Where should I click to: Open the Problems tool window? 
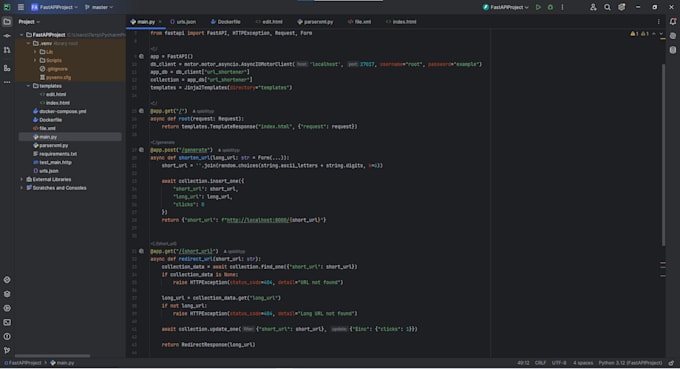7,336
